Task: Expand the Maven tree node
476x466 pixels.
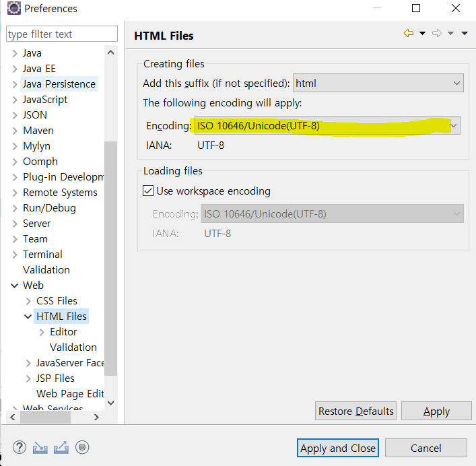Action: (x=15, y=131)
